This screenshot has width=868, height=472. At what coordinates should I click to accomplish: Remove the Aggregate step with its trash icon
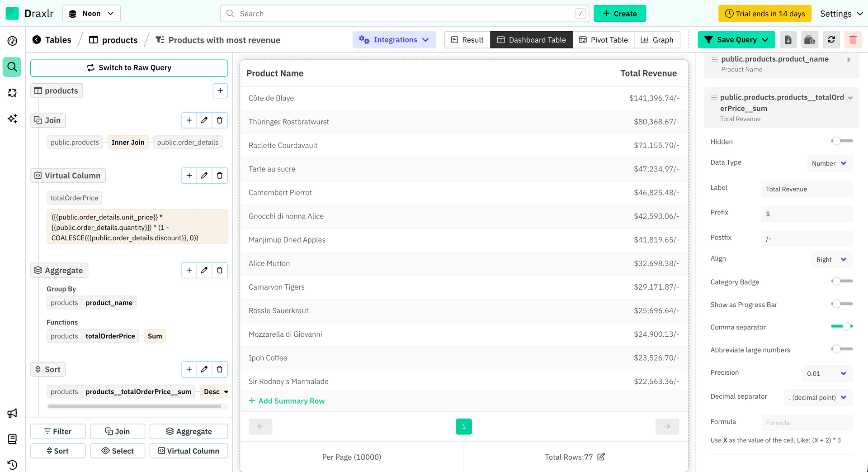tap(220, 270)
